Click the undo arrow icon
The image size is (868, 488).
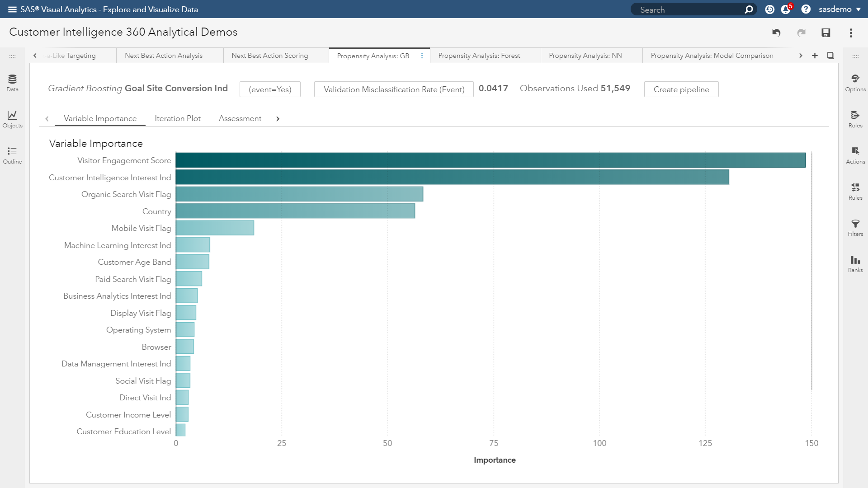click(776, 33)
